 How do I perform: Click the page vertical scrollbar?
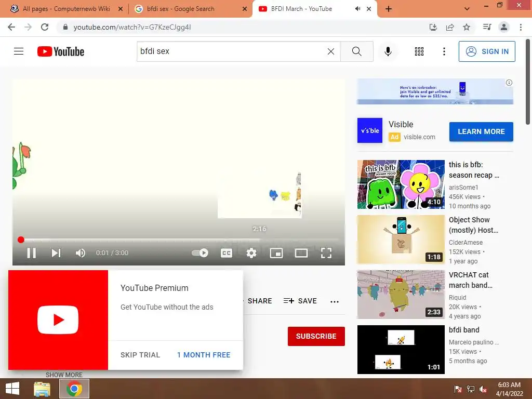click(x=528, y=82)
